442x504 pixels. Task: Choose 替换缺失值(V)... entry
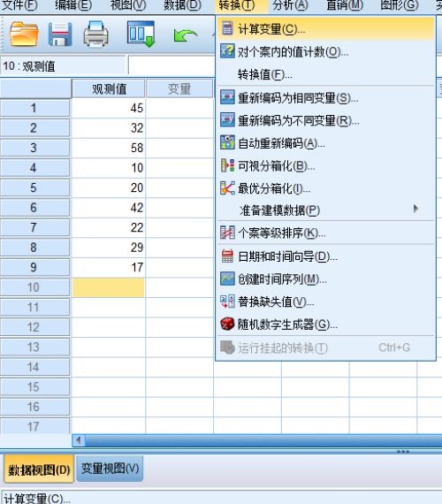click(x=326, y=302)
